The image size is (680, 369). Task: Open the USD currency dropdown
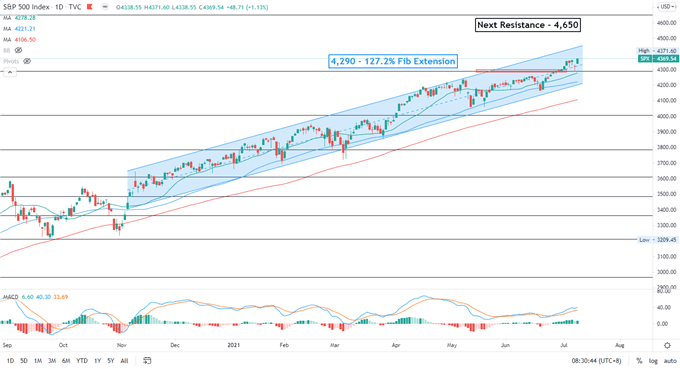(x=666, y=7)
